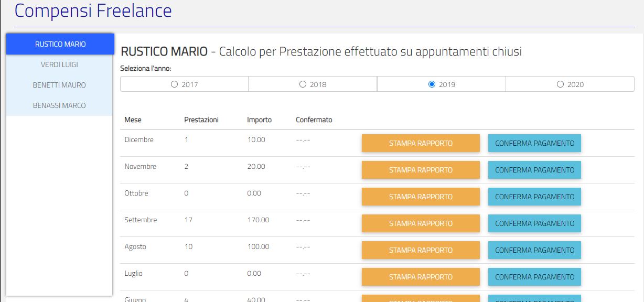The height and width of the screenshot is (302, 644).
Task: Select RUSTICO MARIO in the sidebar
Action: [60, 44]
